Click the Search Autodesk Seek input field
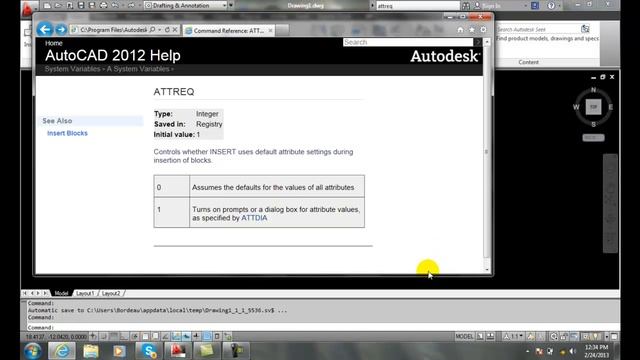Viewport: 640px width, 360px height. (538, 29)
